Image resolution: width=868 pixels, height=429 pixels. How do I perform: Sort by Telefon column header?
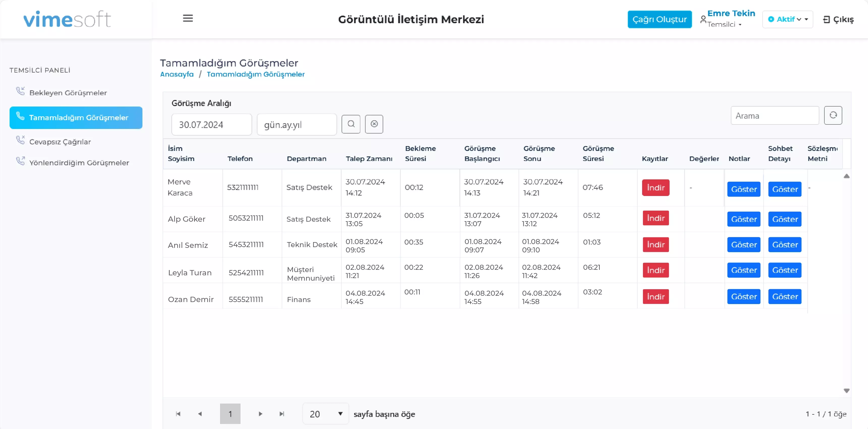tap(240, 159)
